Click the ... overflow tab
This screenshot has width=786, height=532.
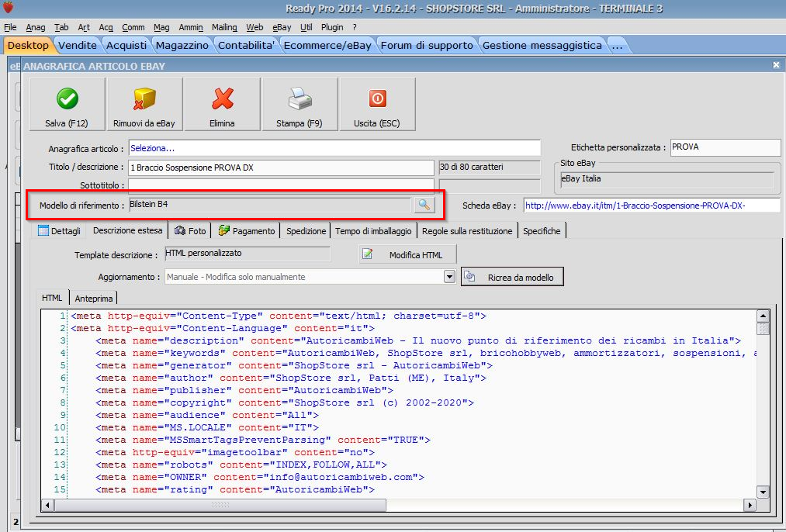click(x=617, y=45)
